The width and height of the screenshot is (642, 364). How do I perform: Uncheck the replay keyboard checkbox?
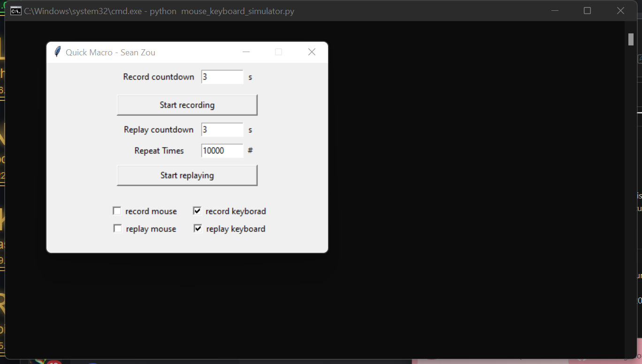pyautogui.click(x=198, y=228)
